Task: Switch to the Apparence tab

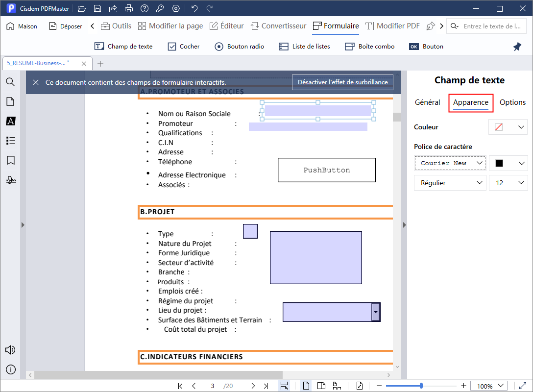Action: (x=471, y=102)
